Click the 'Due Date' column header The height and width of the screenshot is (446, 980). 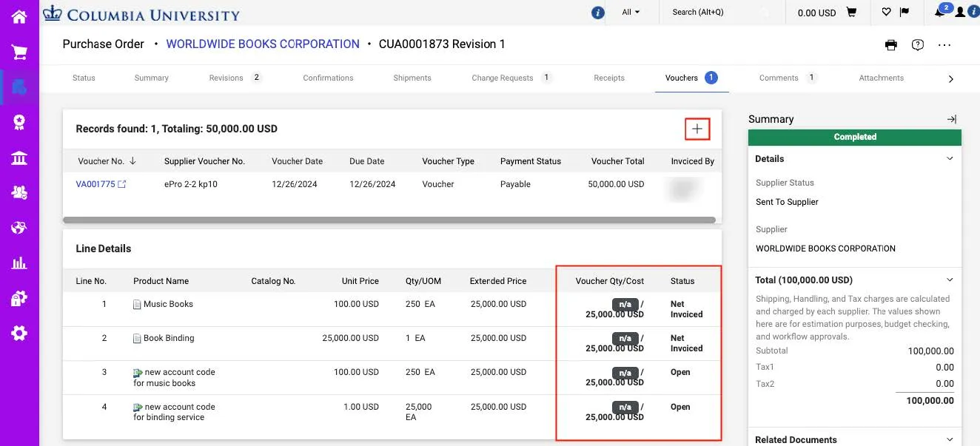tap(367, 161)
